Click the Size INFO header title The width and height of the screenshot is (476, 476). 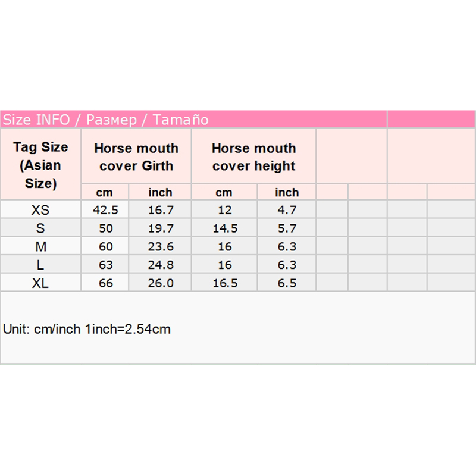click(x=106, y=120)
